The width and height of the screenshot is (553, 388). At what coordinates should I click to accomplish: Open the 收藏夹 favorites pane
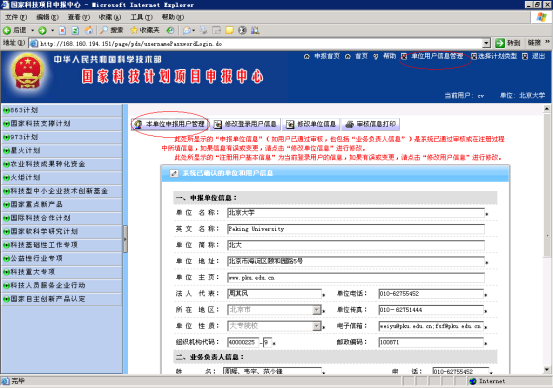pyautogui.click(x=145, y=30)
